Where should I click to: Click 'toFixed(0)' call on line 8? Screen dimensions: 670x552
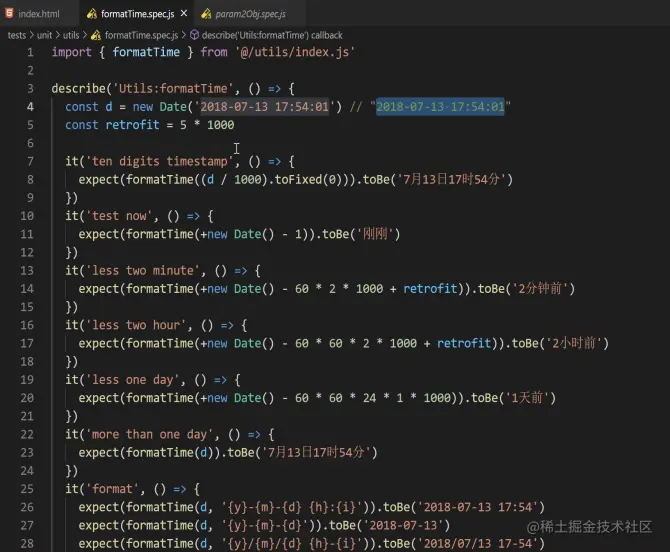pyautogui.click(x=308, y=179)
